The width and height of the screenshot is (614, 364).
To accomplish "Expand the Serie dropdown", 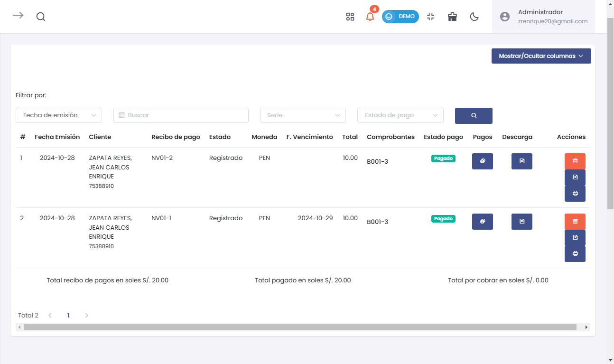I will (303, 115).
